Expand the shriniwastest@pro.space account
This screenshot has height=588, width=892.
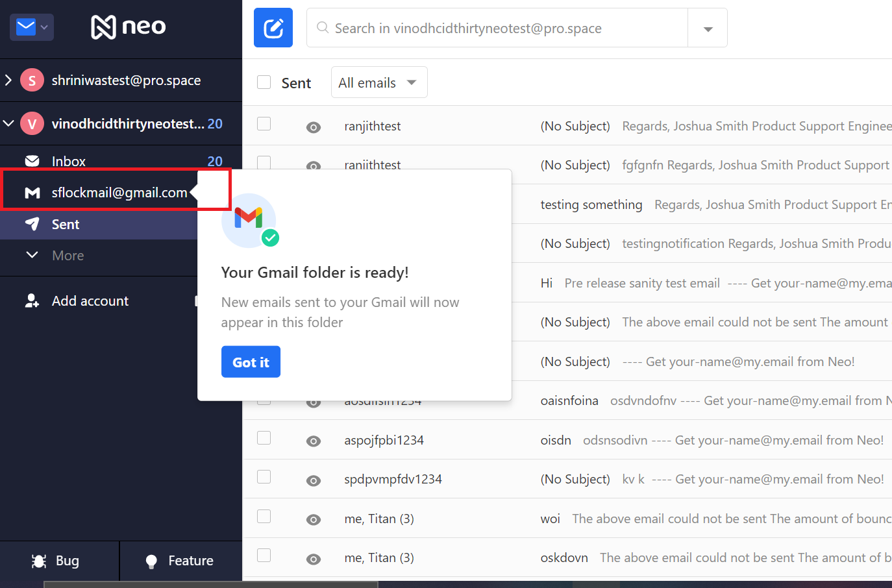click(8, 80)
